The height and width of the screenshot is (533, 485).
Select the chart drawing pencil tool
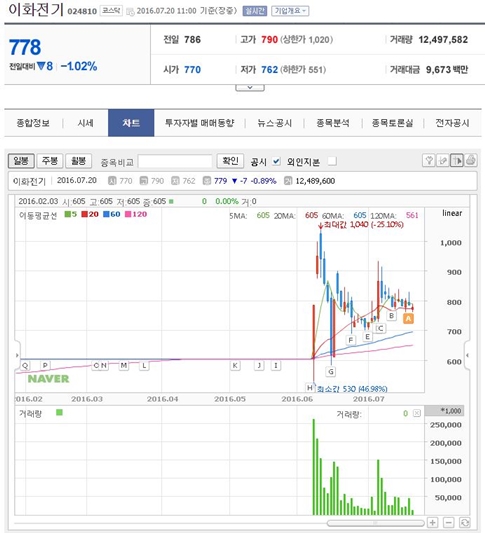click(443, 160)
